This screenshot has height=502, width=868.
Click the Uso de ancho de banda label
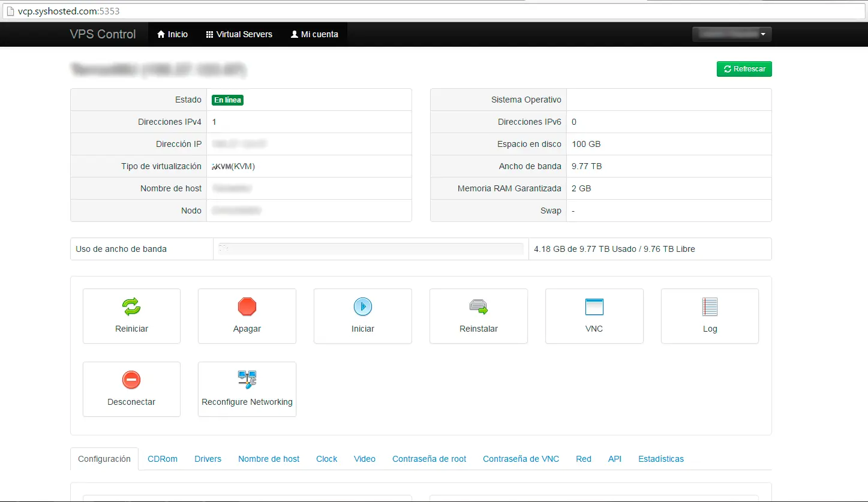(x=121, y=249)
